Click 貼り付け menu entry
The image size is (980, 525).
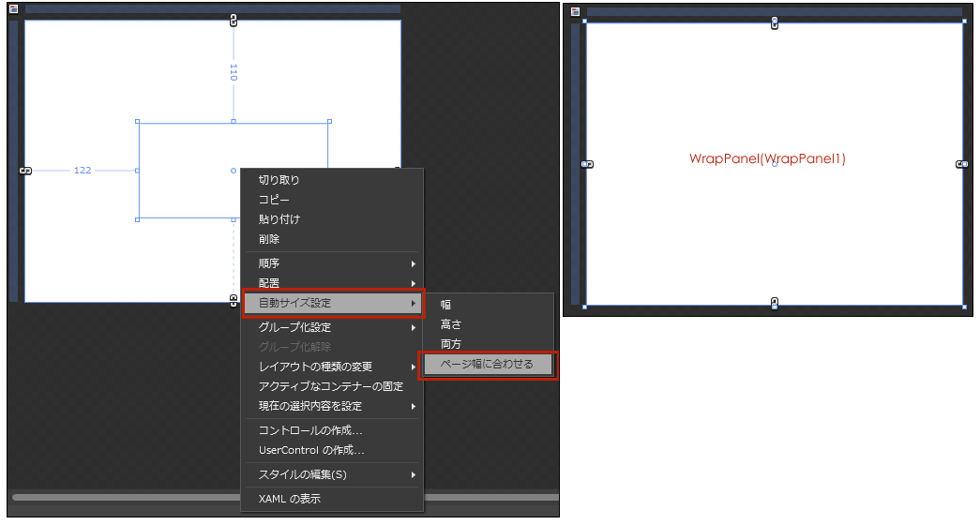[x=332, y=219]
